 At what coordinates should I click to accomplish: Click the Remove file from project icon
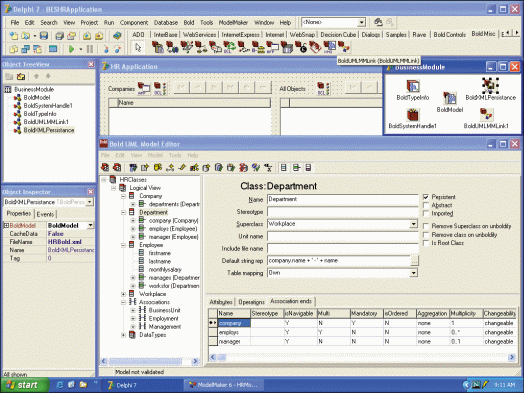point(99,35)
